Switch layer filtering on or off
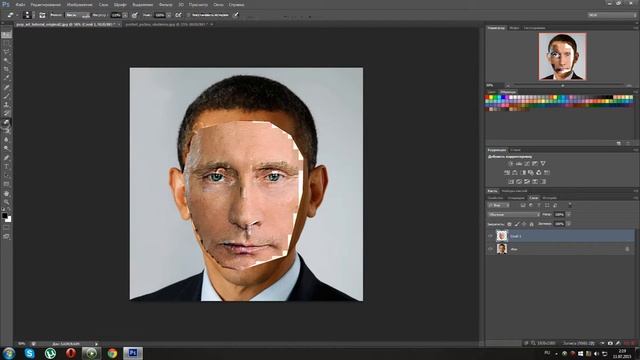Screen dimensions: 640x360 570,205
